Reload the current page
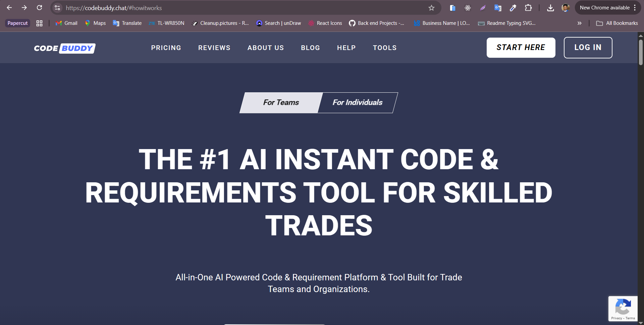The width and height of the screenshot is (644, 325). point(39,8)
